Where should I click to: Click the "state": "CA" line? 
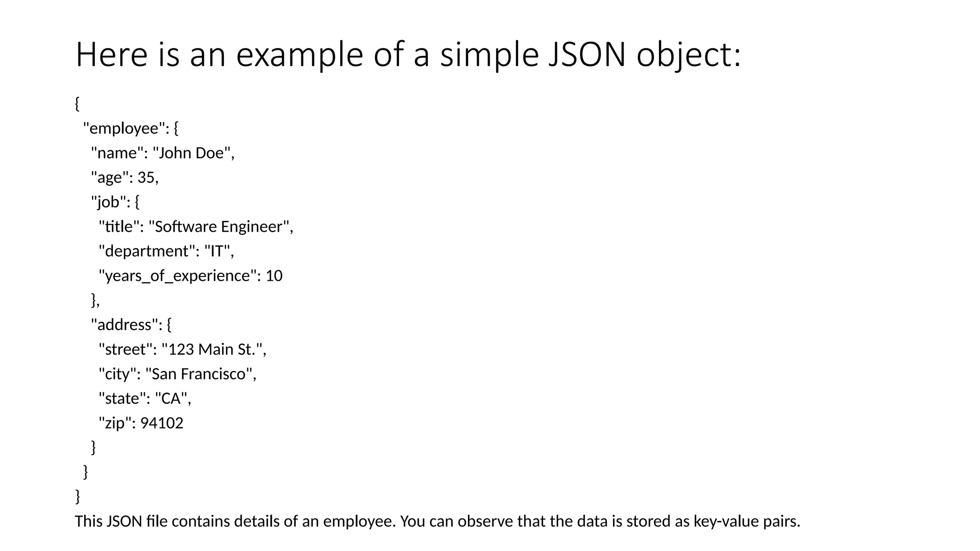(x=145, y=398)
